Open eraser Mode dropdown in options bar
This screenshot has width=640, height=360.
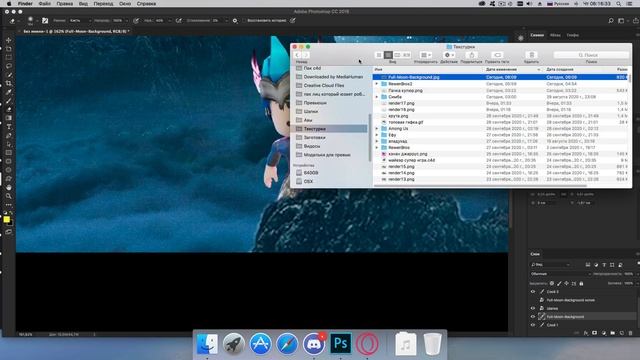79,20
